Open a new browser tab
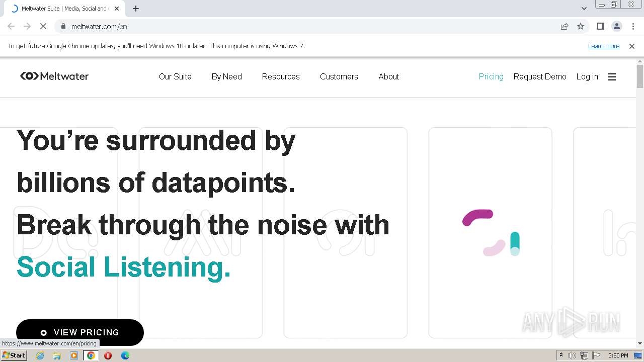The width and height of the screenshot is (644, 362). point(136,9)
